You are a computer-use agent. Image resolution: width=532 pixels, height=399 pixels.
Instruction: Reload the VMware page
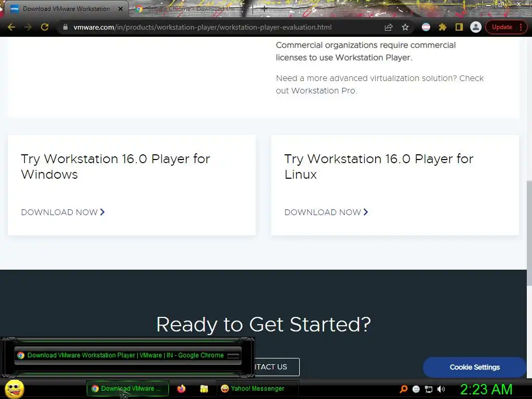(45, 27)
